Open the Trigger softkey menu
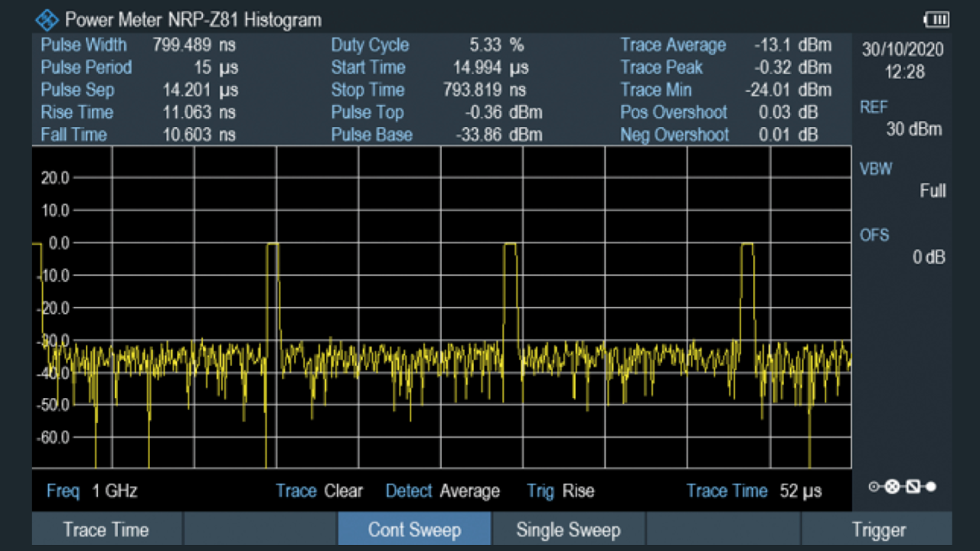 coord(878,530)
